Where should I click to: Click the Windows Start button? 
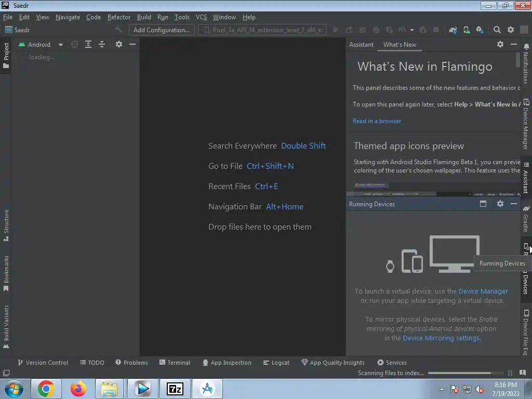click(x=14, y=389)
